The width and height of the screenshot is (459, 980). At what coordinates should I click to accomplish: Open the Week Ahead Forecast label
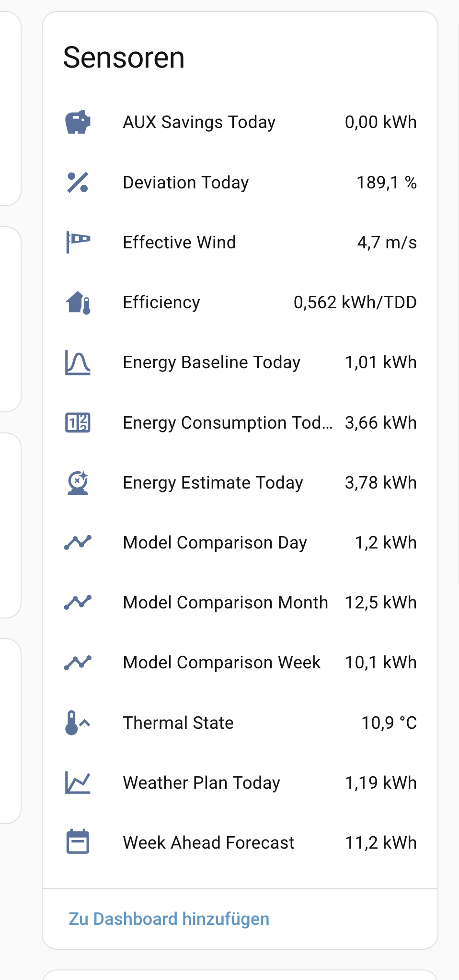click(209, 842)
